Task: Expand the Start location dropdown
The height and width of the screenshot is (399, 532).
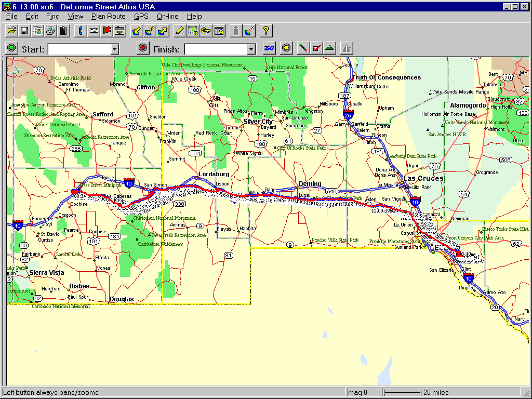Action: pos(115,49)
